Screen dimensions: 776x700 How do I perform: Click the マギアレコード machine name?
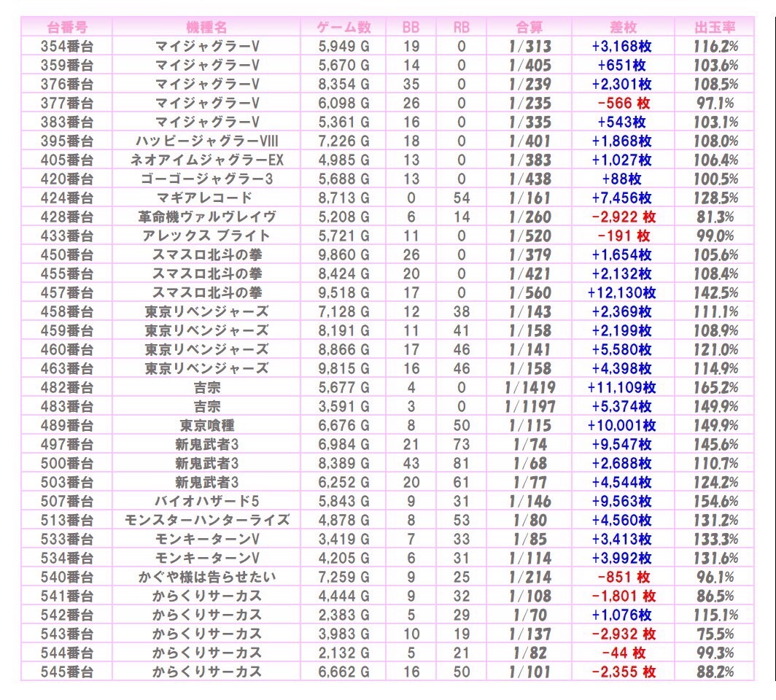click(x=206, y=198)
